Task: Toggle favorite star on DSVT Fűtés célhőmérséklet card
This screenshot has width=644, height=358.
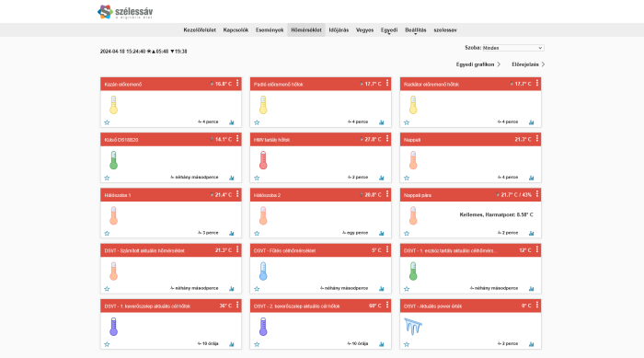Action: click(257, 289)
